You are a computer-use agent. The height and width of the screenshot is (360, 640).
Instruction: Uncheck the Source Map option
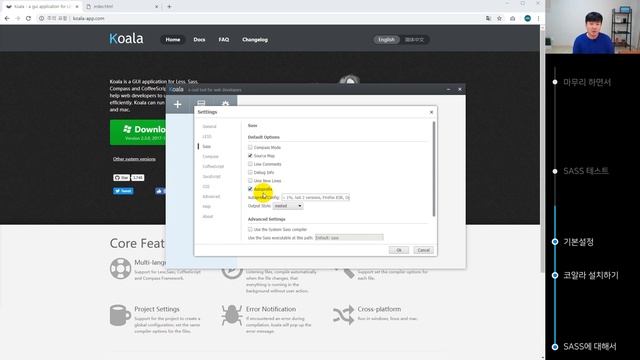tap(250, 156)
